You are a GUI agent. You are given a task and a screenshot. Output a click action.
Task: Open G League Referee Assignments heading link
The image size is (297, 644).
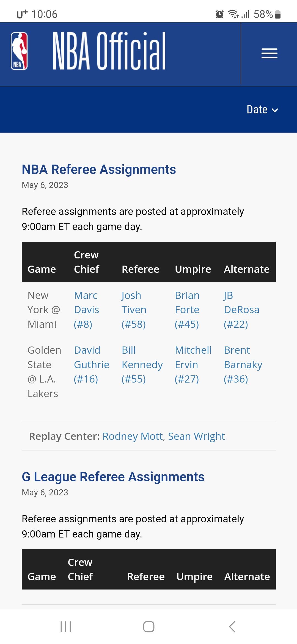113,477
